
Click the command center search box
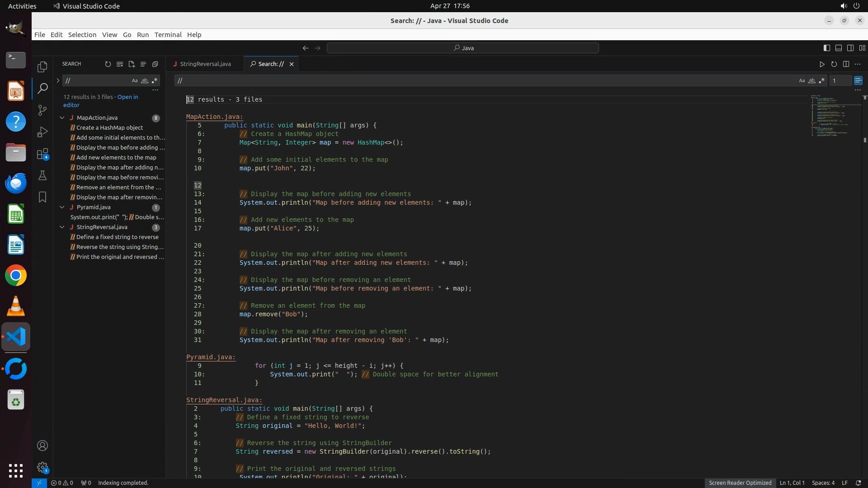click(462, 48)
